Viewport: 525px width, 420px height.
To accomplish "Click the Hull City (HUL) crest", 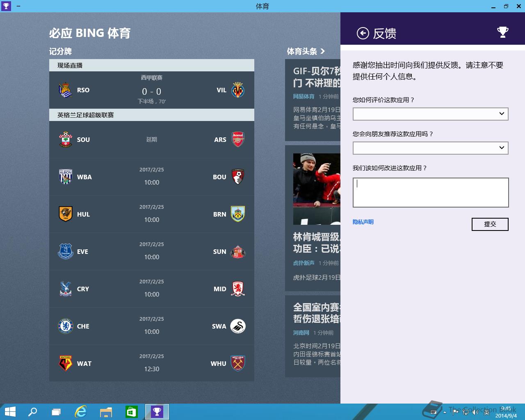I will point(66,215).
